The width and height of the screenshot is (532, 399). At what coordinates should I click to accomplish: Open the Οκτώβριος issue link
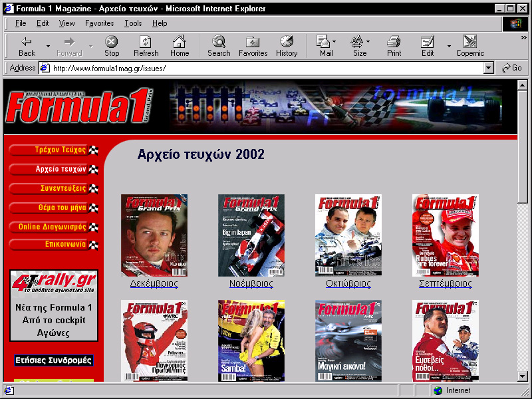pos(348,283)
